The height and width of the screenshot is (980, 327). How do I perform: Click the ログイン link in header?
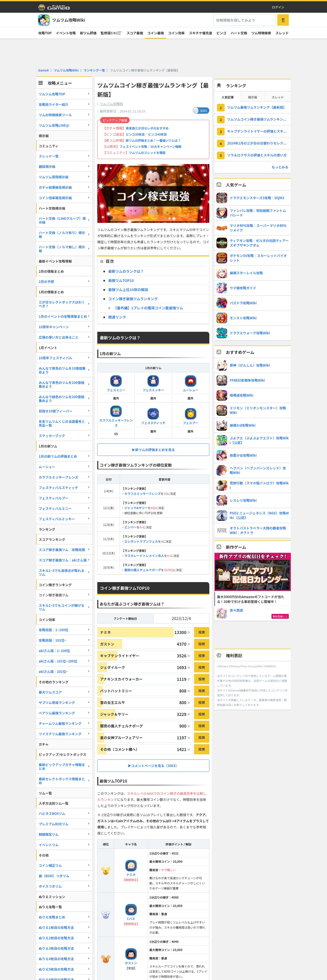(x=278, y=7)
